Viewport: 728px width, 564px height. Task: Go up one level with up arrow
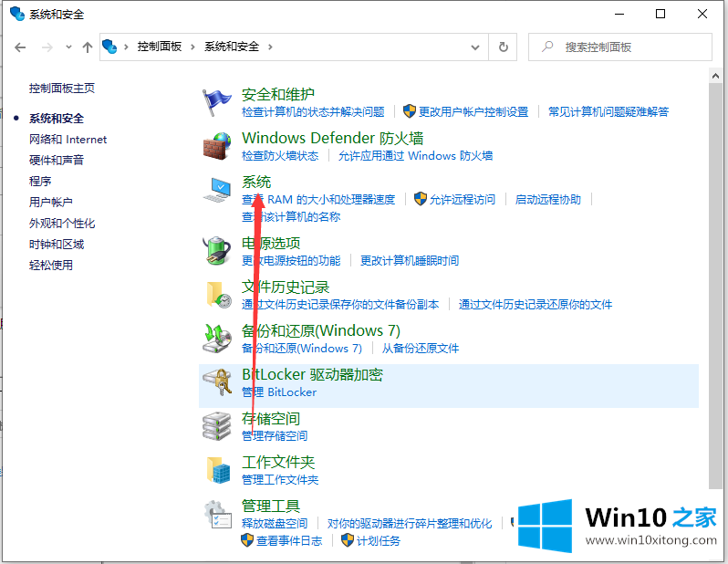coord(88,47)
